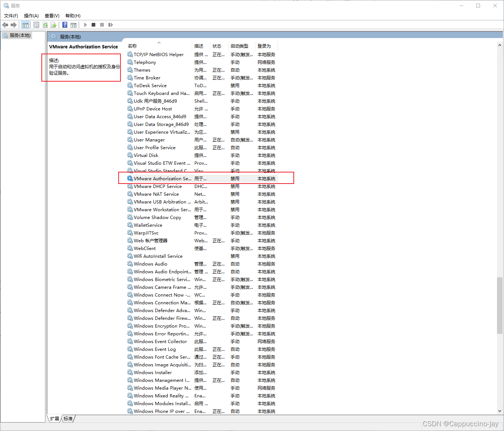Click the gear icon beside Windows Audio
Image resolution: width=504 pixels, height=431 pixels.
click(x=130, y=264)
